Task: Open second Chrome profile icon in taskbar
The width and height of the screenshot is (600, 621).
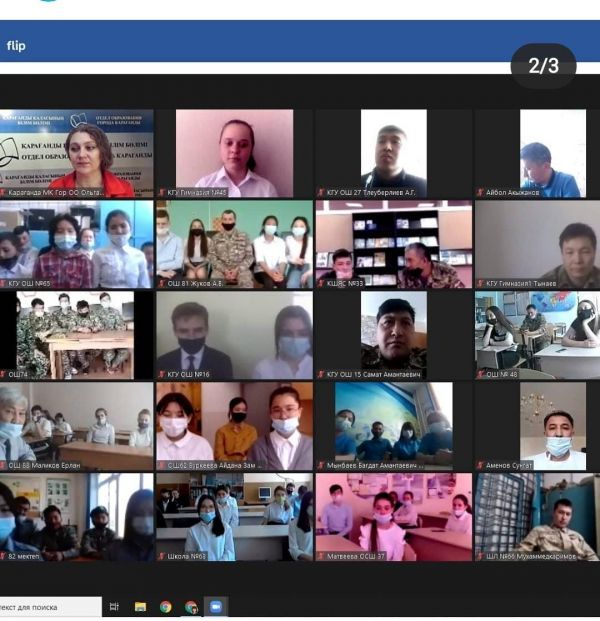Action: pyautogui.click(x=191, y=606)
